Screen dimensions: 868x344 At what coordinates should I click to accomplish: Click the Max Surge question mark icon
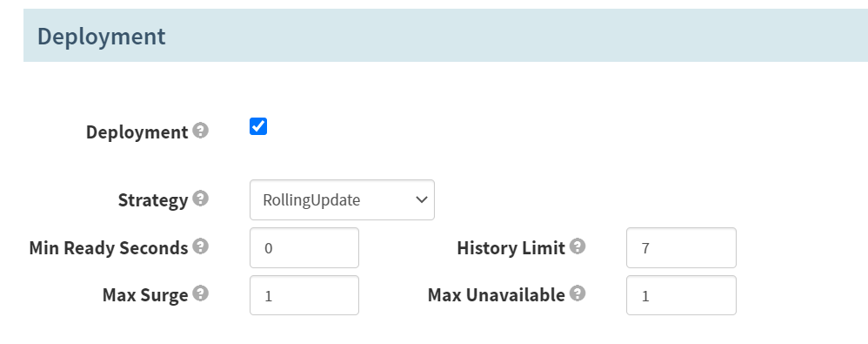pyautogui.click(x=200, y=293)
